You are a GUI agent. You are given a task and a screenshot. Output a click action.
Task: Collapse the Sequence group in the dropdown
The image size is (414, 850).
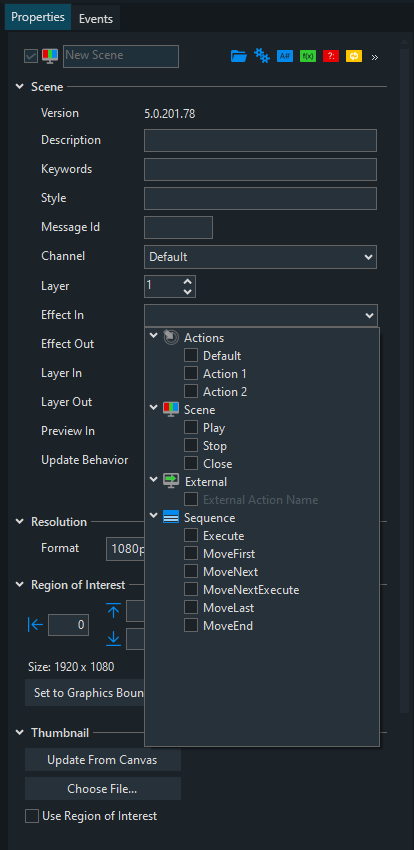tap(154, 518)
